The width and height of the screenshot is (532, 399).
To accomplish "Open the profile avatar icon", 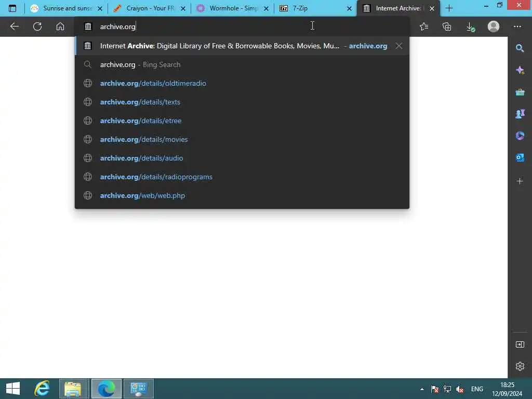I will (494, 26).
